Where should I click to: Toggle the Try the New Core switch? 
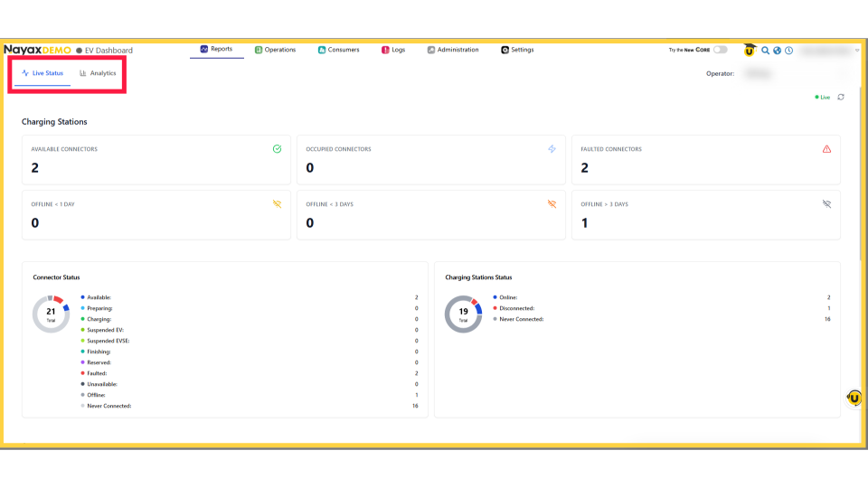[720, 50]
